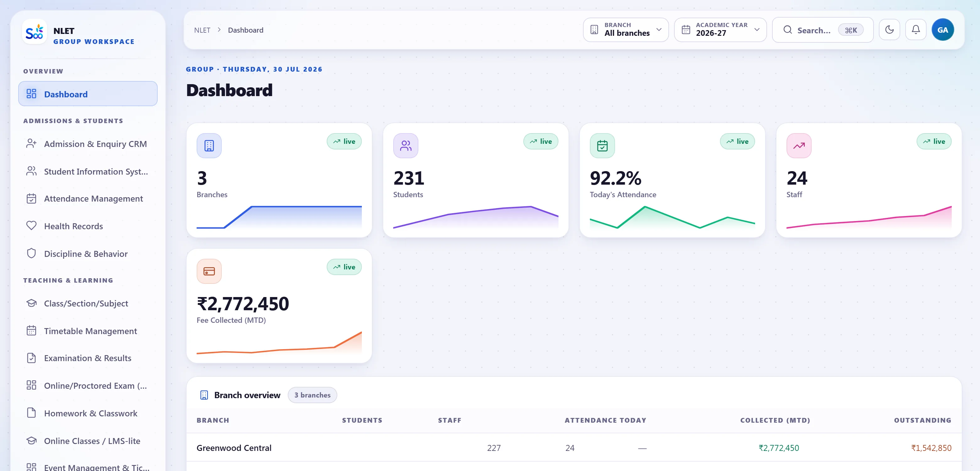Image resolution: width=980 pixels, height=471 pixels.
Task: Click the 92.2% attendance figure
Action: pyautogui.click(x=615, y=178)
